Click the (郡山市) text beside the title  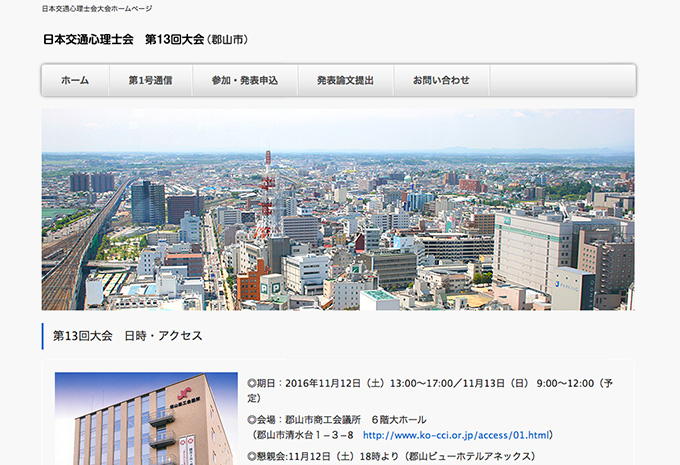coord(227,40)
